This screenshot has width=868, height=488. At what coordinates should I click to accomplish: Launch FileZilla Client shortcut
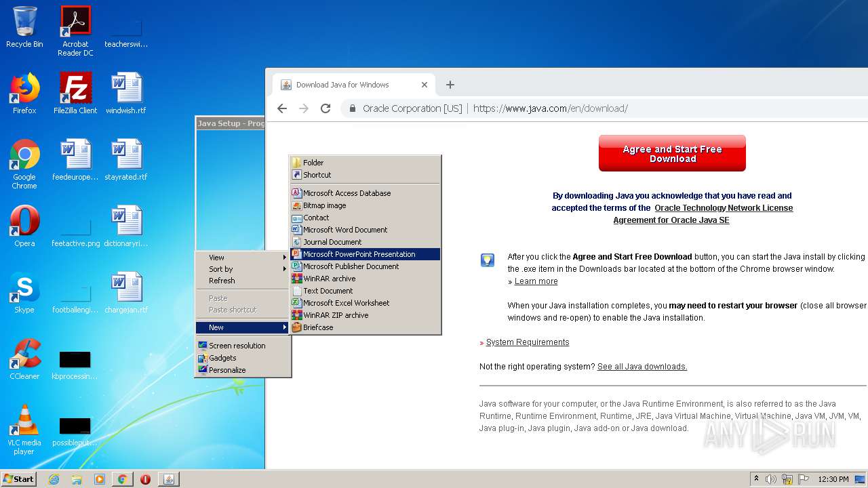[x=75, y=94]
